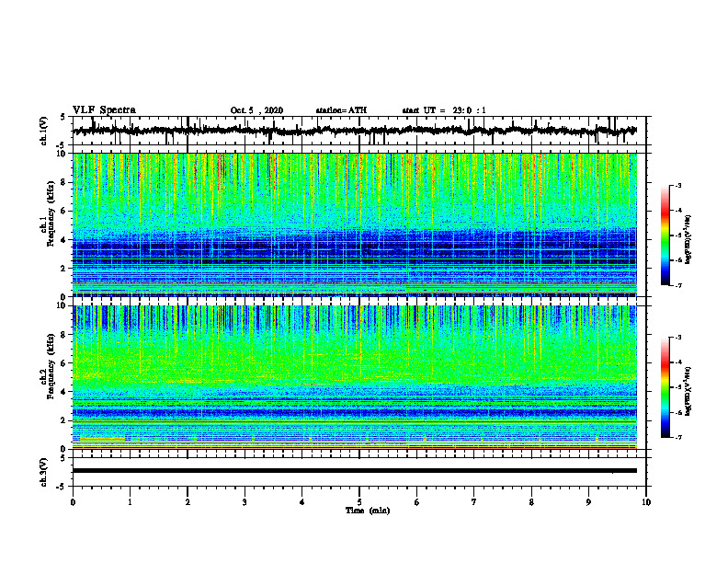Click inside the ch.1 spectrogram panel
Image resolution: width=728 pixels, height=563 pixels.
355,224
